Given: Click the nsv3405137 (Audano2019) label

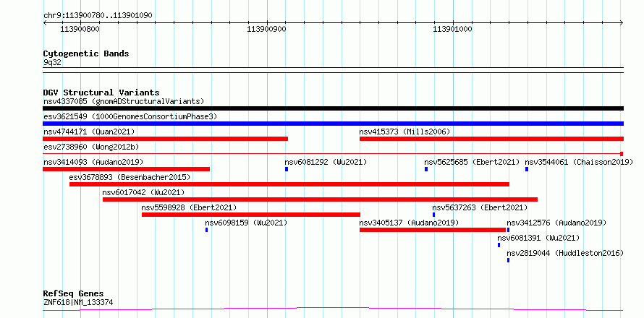Looking at the screenshot, I should 409,223.
